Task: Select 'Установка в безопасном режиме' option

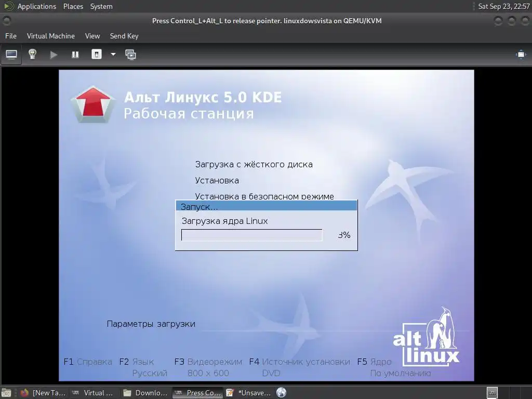Action: click(264, 196)
